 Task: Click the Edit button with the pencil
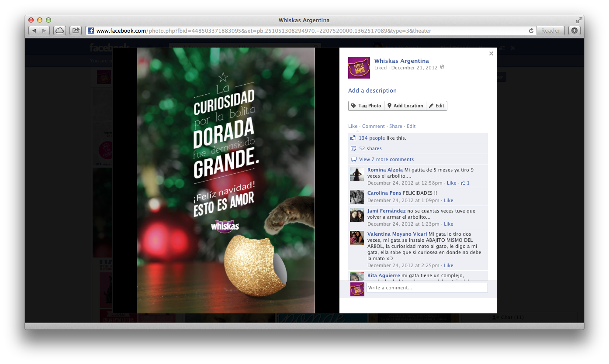(x=436, y=106)
